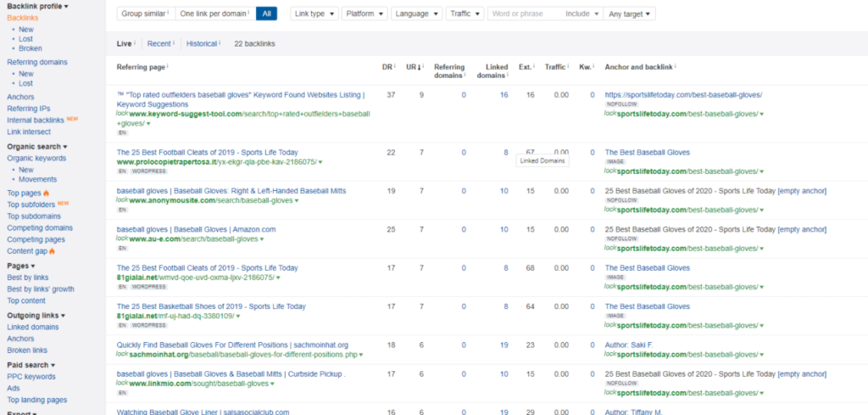Click the info icon on Referring page header

(168, 66)
